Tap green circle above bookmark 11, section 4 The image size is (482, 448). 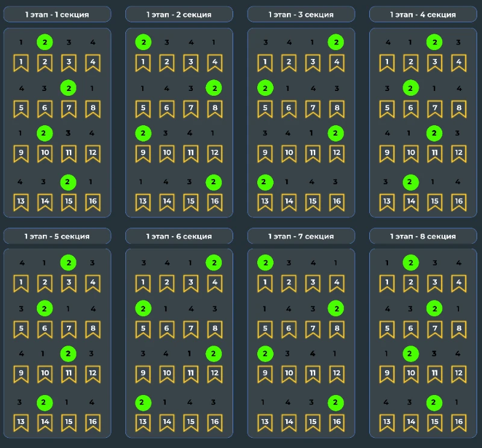(434, 133)
